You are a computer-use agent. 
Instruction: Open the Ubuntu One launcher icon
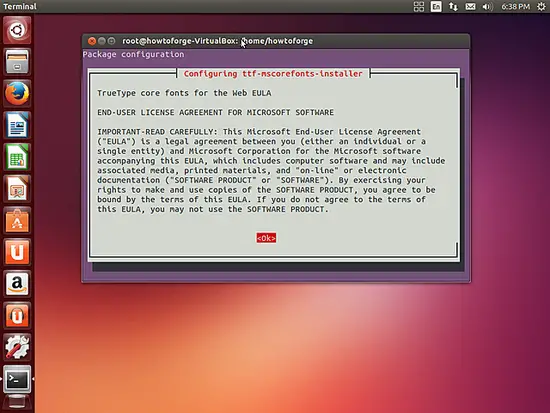17,252
